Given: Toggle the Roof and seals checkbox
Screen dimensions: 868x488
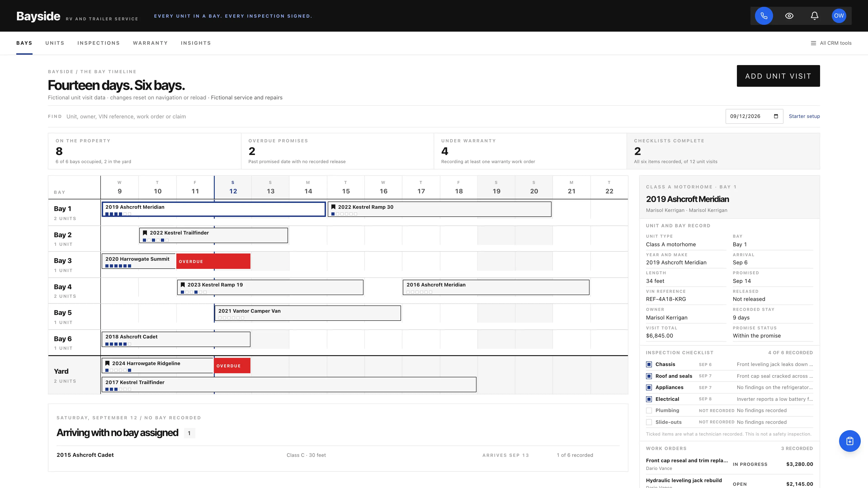Looking at the screenshot, I should (649, 376).
